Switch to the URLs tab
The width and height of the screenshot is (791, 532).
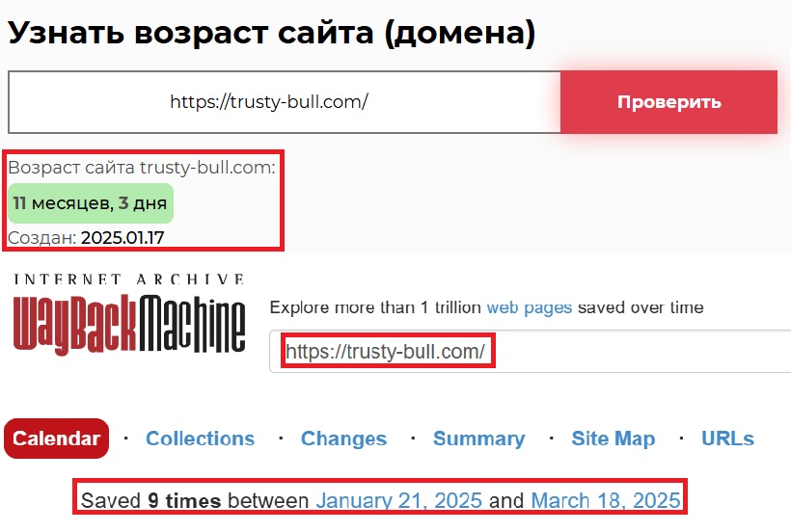click(x=728, y=439)
